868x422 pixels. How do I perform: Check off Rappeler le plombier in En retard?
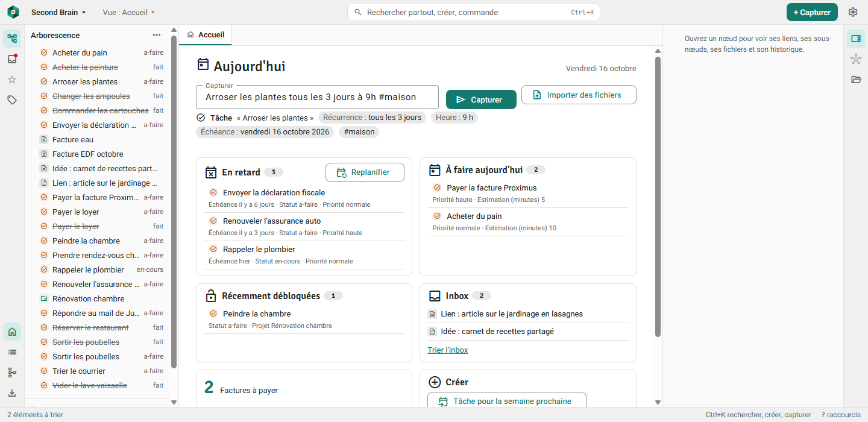pos(213,249)
